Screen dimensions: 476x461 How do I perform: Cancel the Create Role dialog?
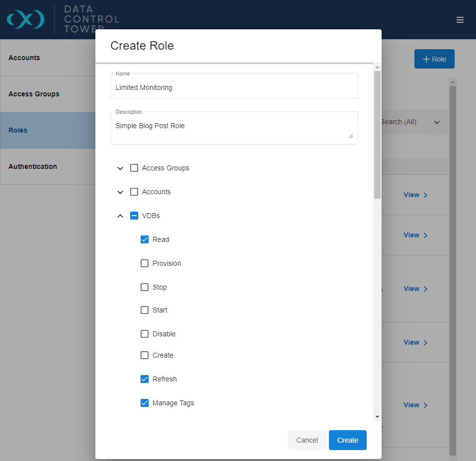(307, 440)
